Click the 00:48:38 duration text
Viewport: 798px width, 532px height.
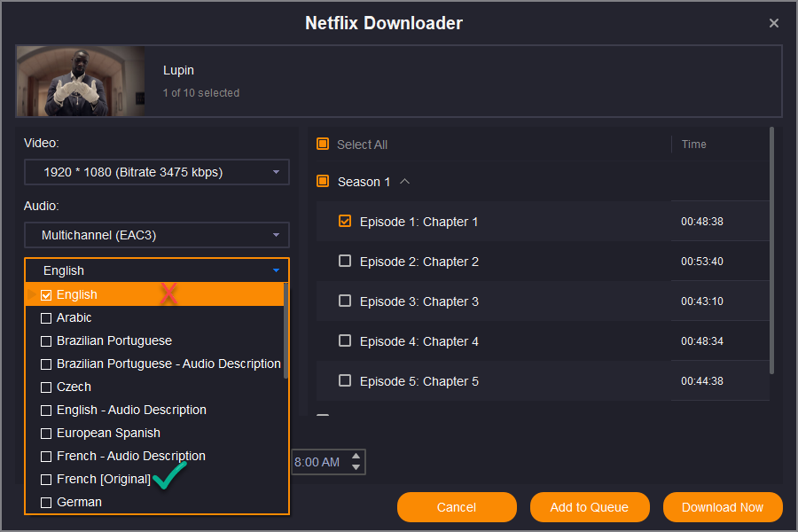pyautogui.click(x=702, y=222)
